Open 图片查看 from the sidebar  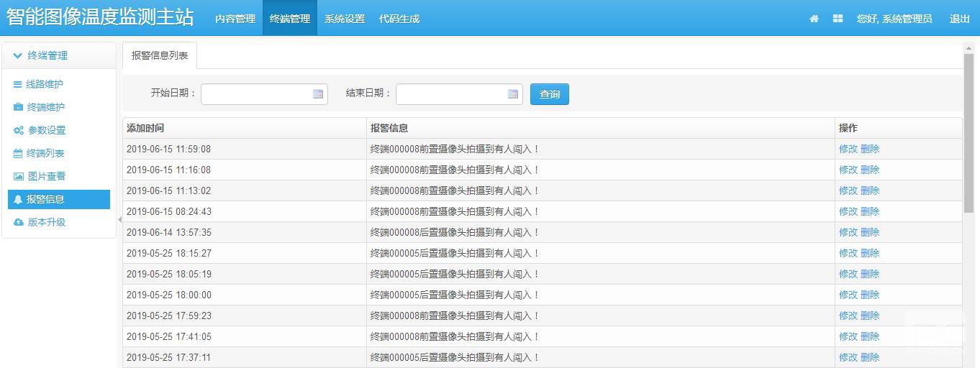click(x=46, y=176)
